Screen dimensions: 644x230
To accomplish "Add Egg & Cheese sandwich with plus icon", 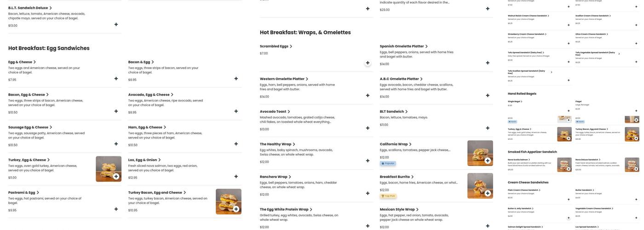I will (x=116, y=79).
